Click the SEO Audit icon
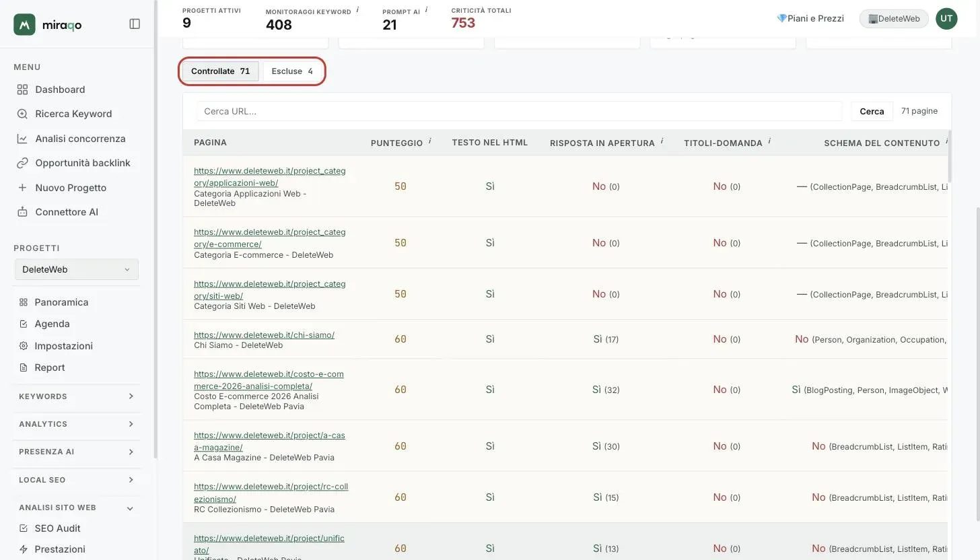Screen dimensions: 980x560 24,528
